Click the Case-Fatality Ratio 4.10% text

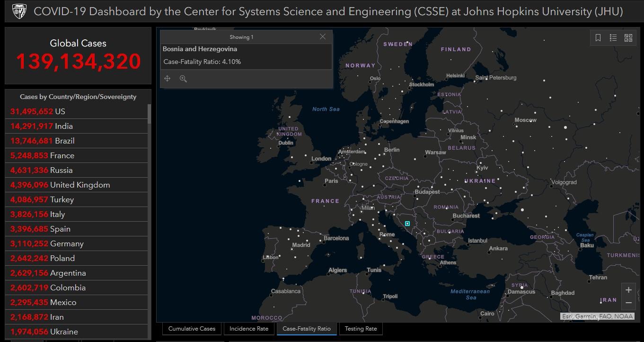pos(202,62)
